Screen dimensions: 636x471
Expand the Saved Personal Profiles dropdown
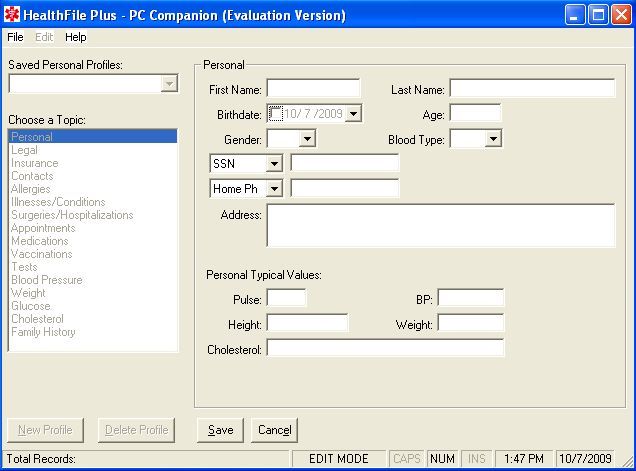point(169,84)
